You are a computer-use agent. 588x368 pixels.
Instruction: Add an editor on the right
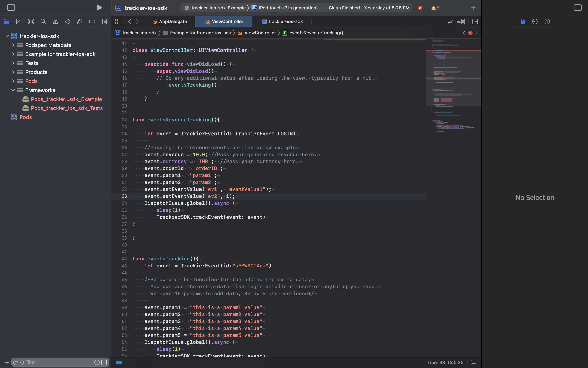click(x=475, y=21)
